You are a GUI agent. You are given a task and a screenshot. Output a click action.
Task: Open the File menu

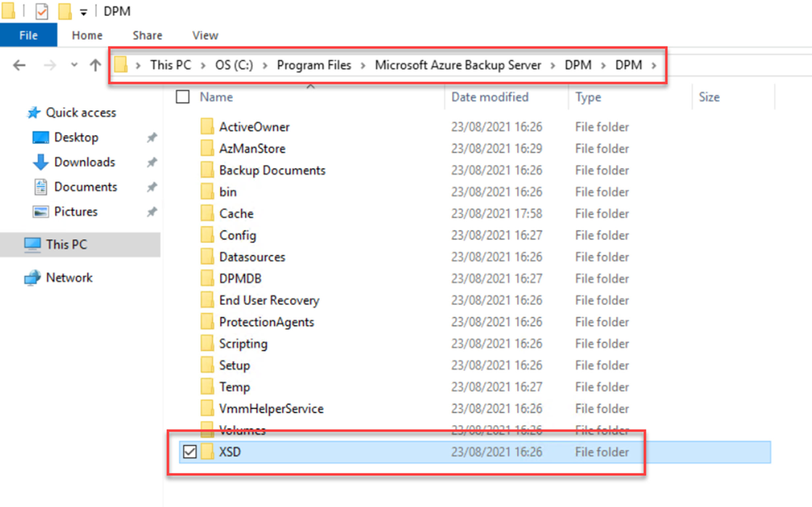coord(28,35)
